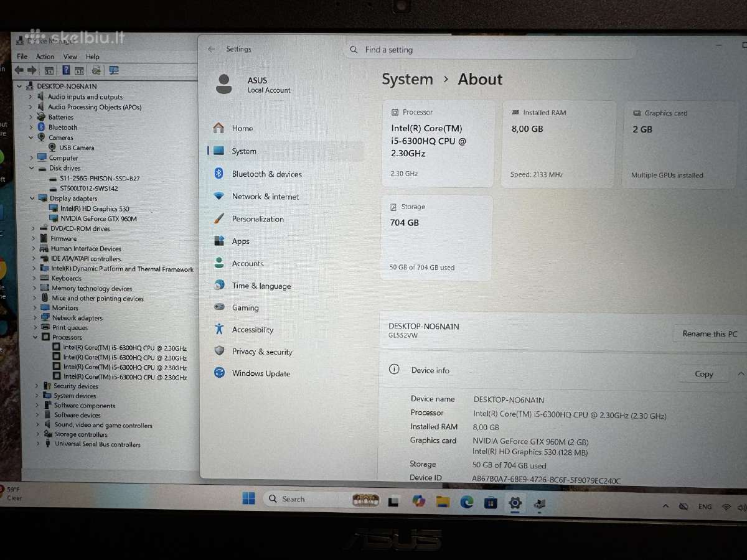Viewport: 747px width, 560px height.
Task: Click the Print queues printer icon
Action: [45, 327]
